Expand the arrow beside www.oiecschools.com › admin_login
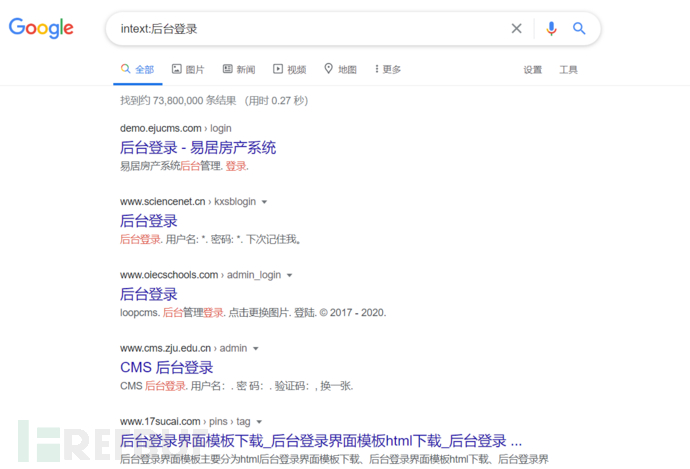This screenshot has height=469, width=690. click(290, 275)
